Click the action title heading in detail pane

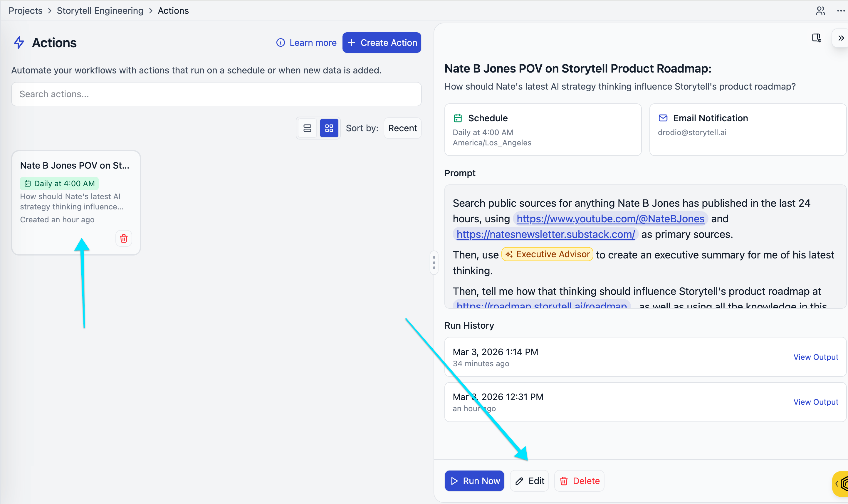578,69
